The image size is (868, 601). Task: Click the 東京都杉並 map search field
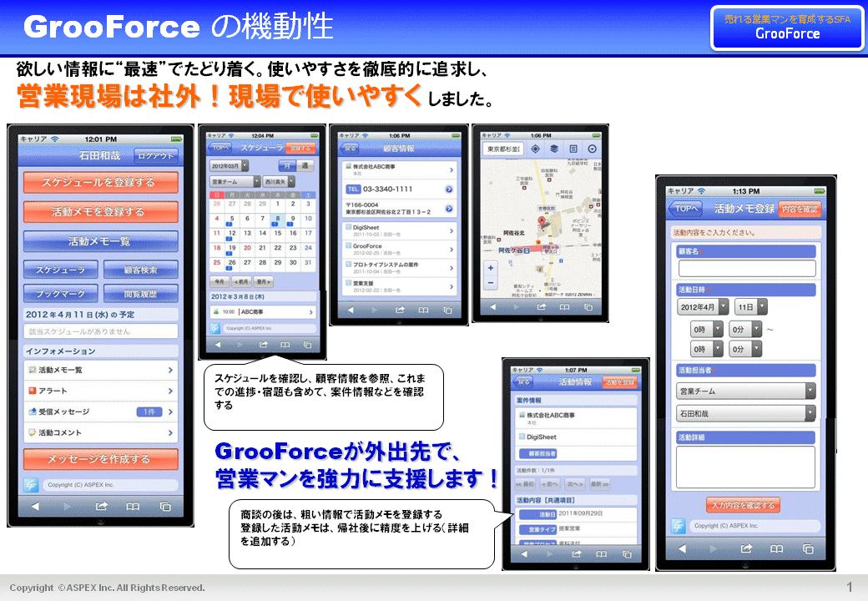[x=503, y=149]
